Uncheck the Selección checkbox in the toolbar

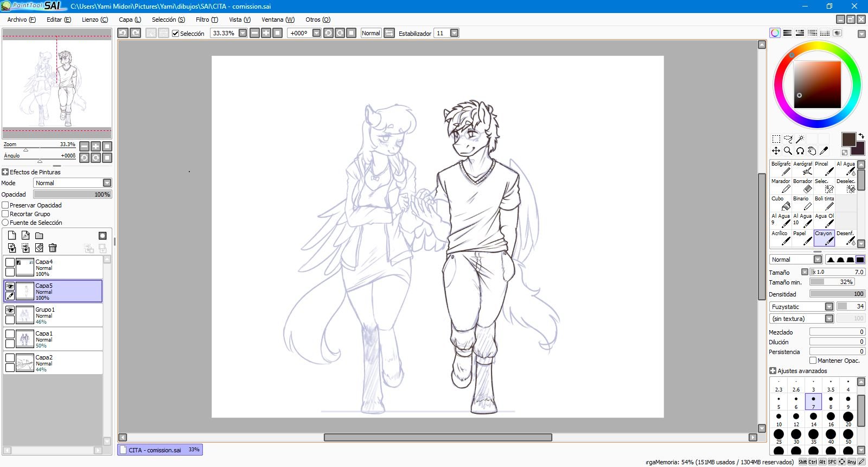click(175, 33)
